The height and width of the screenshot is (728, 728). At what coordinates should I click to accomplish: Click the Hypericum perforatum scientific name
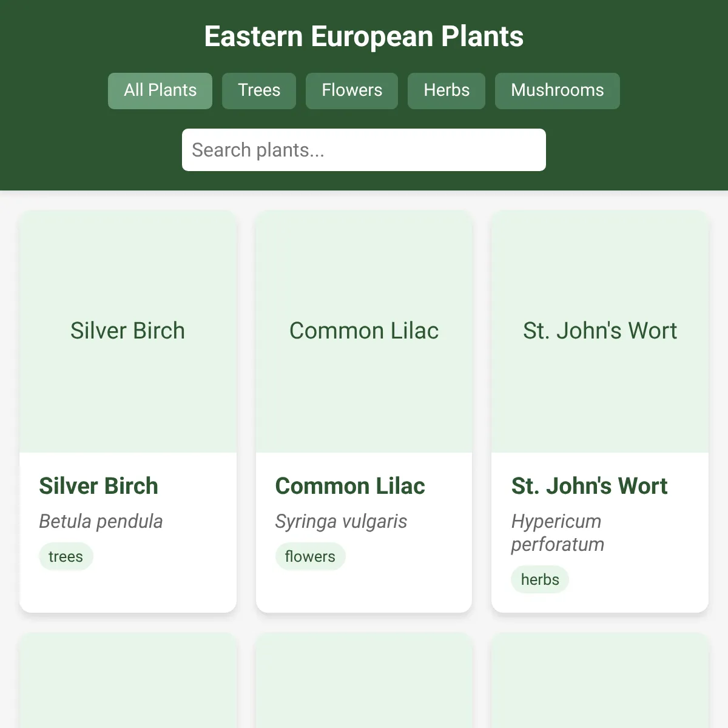click(558, 533)
